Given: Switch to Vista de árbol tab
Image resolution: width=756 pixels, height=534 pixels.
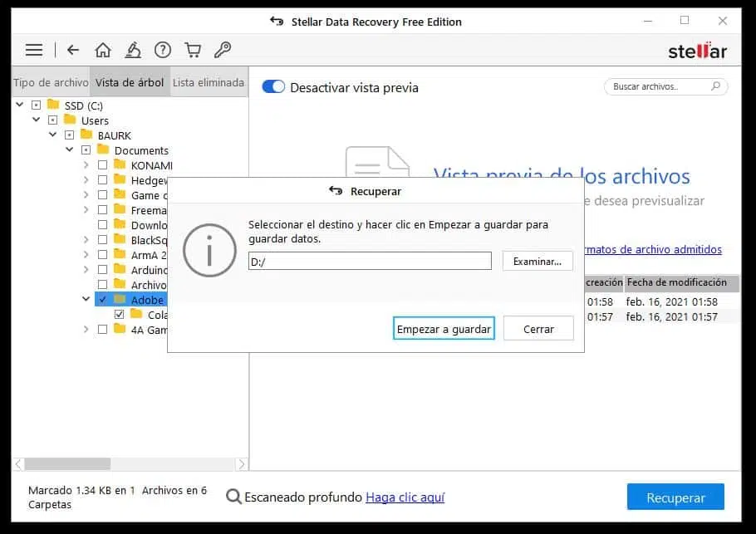Looking at the screenshot, I should [x=130, y=82].
